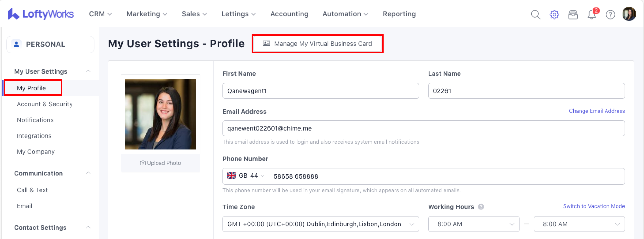Click the LoftyWorks logo

[x=41, y=14]
